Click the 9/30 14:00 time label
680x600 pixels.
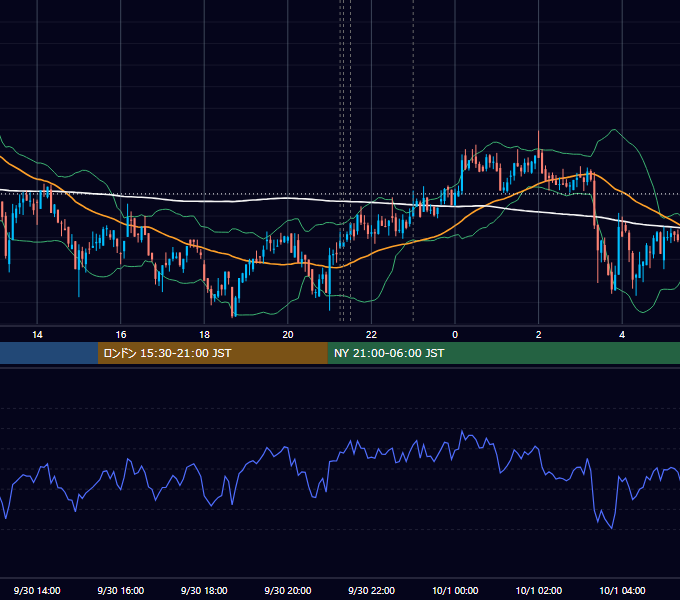pos(37,590)
